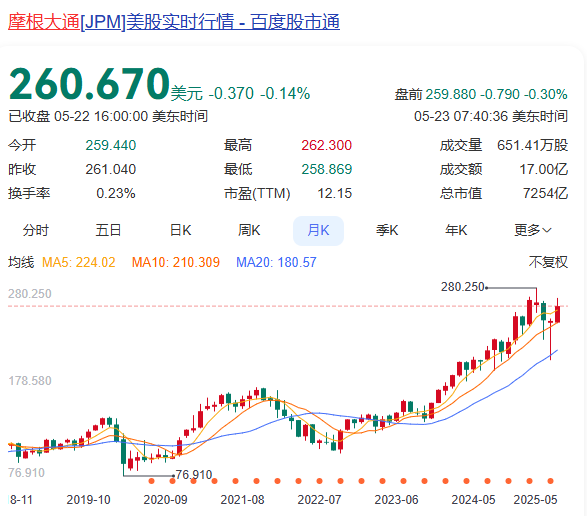Screen dimensions: 587x516
Task: Expand the 更多 dropdown
Action: (x=532, y=230)
